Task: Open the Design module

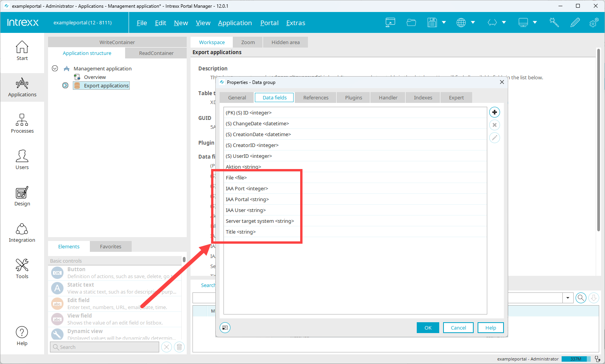Action: pyautogui.click(x=22, y=197)
